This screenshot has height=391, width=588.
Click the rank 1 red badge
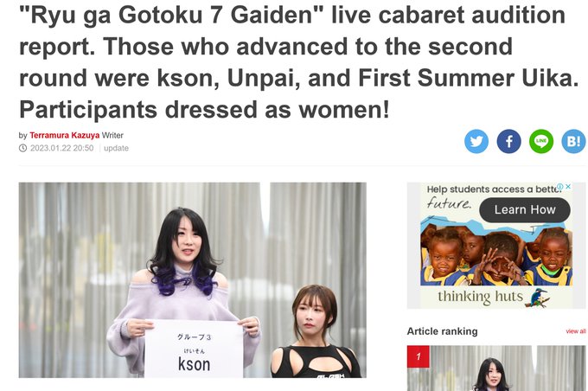pos(419,356)
